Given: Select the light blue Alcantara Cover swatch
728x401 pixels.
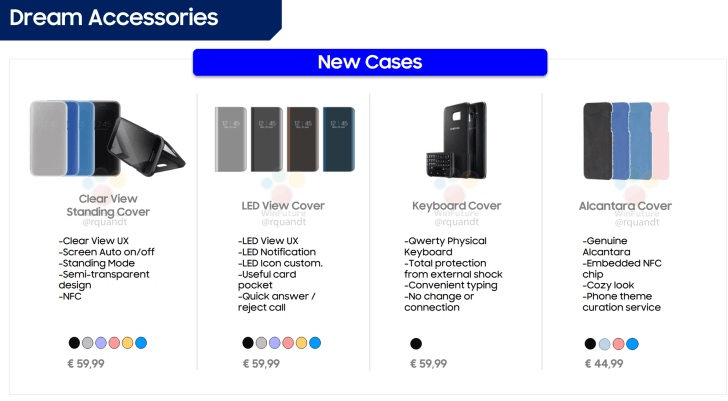Looking at the screenshot, I should click(x=604, y=343).
